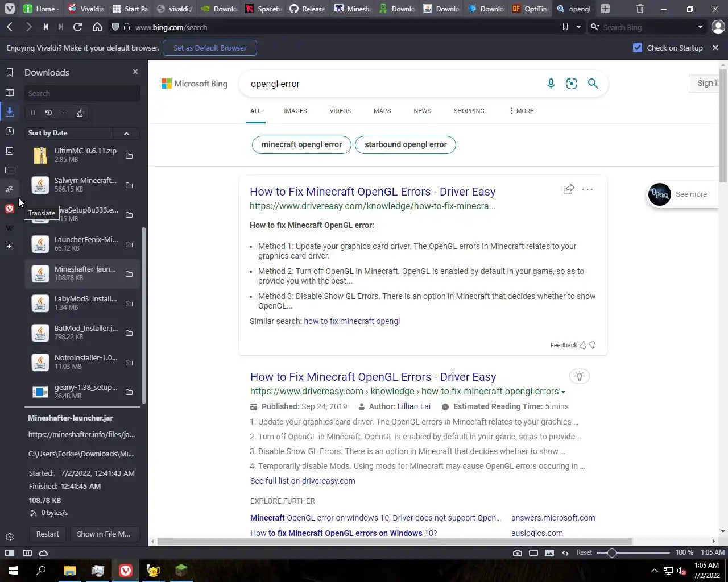Screen dimensions: 728x582
Task: Toggle tab tiling in status bar
Action: (27, 552)
